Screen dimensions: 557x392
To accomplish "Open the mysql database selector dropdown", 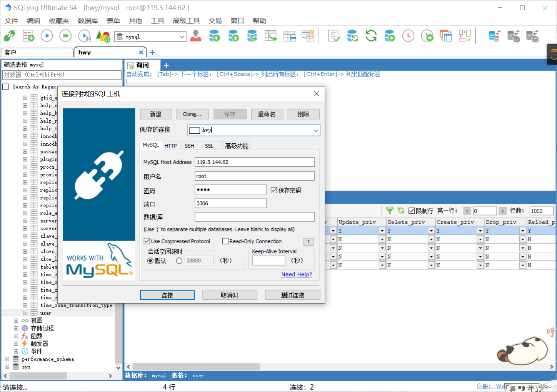I will [x=182, y=37].
